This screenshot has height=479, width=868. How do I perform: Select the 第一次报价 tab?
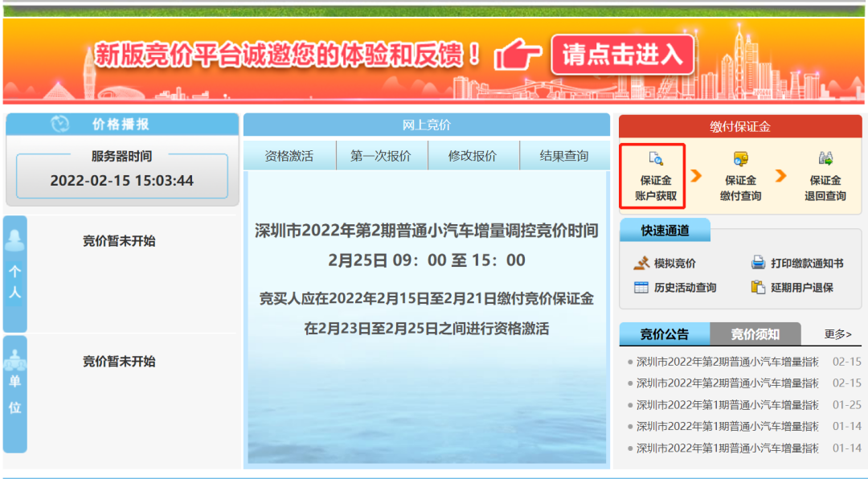click(380, 154)
